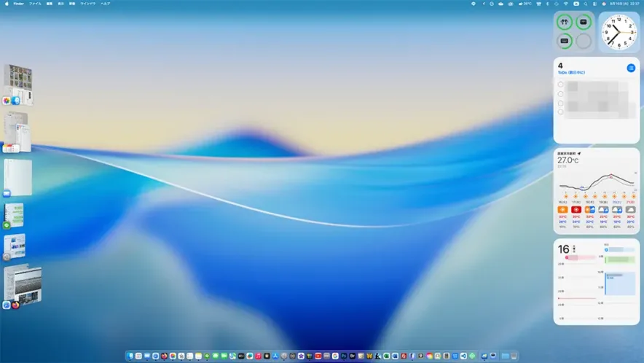Open the weather widget showing 27.0°C
This screenshot has height=363, width=644.
click(596, 191)
